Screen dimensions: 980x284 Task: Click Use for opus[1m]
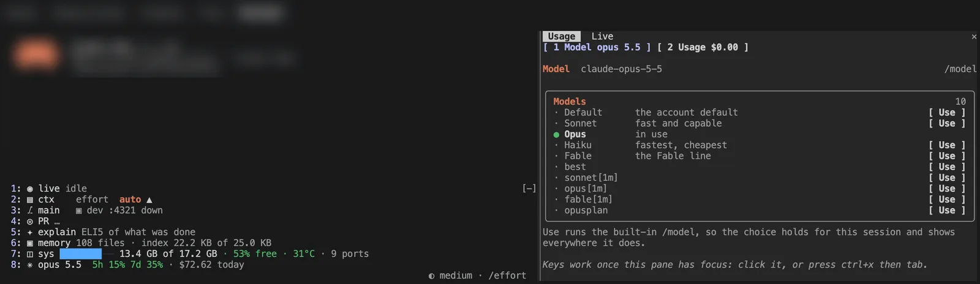coord(947,188)
